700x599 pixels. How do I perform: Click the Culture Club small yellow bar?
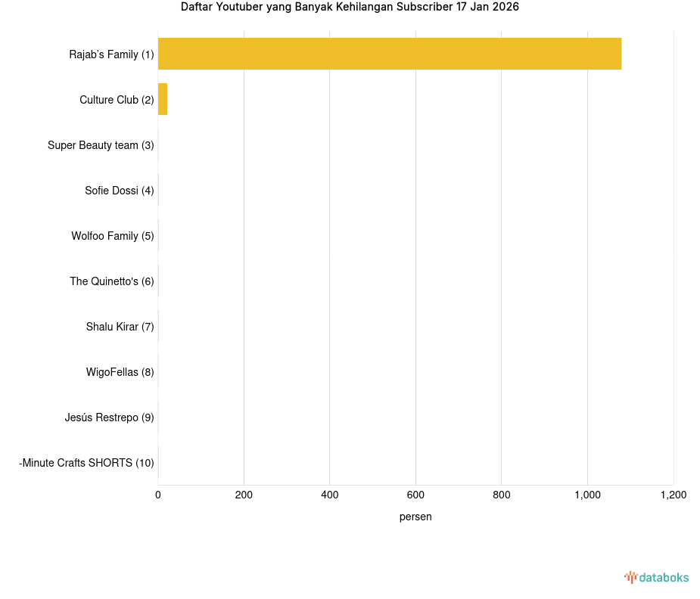pyautogui.click(x=163, y=100)
